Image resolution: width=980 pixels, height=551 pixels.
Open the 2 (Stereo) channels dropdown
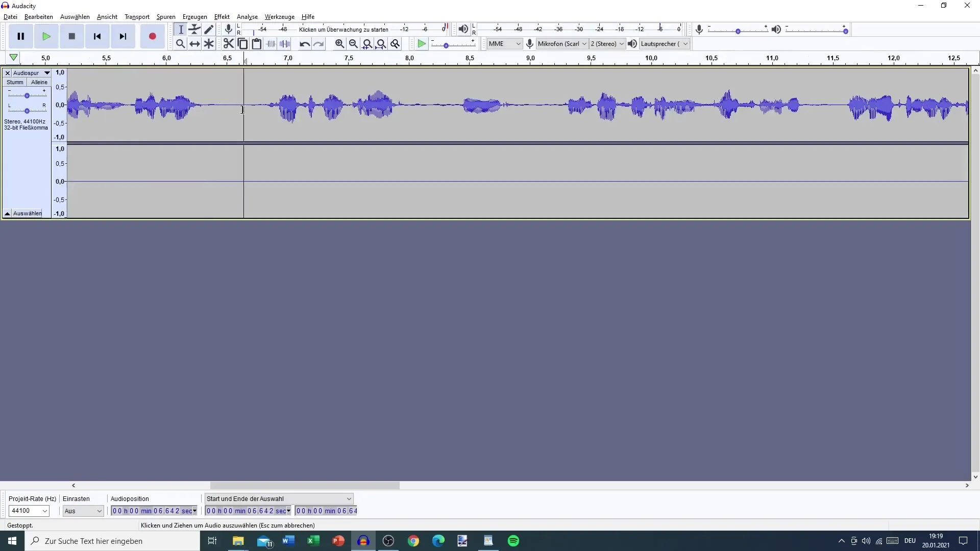[x=607, y=44]
